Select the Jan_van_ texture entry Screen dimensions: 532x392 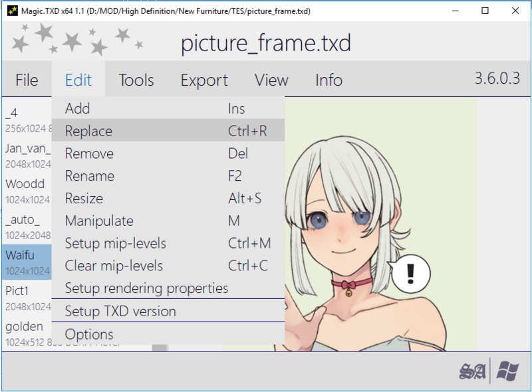[27, 155]
